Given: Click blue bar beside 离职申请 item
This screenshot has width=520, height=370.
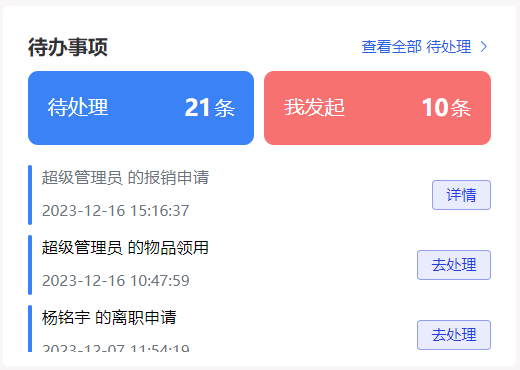Looking at the screenshot, I should [x=30, y=328].
